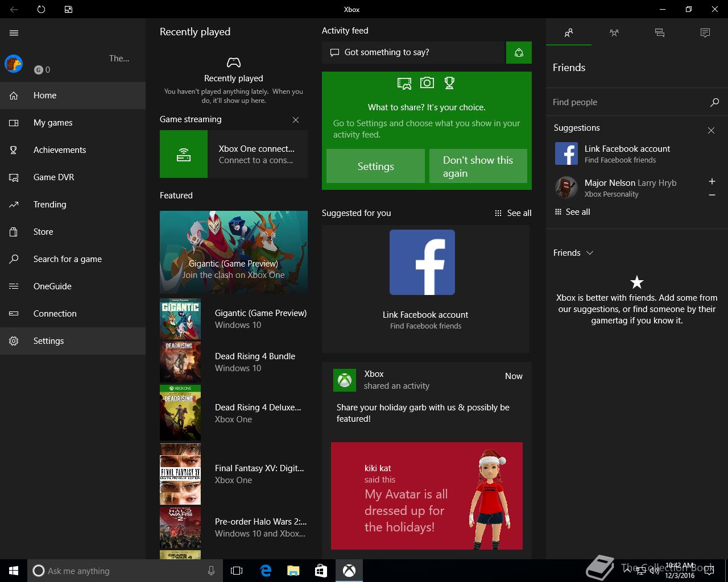The width and height of the screenshot is (728, 582).
Task: Click Xbox One connect text in streaming card
Action: pos(257,149)
